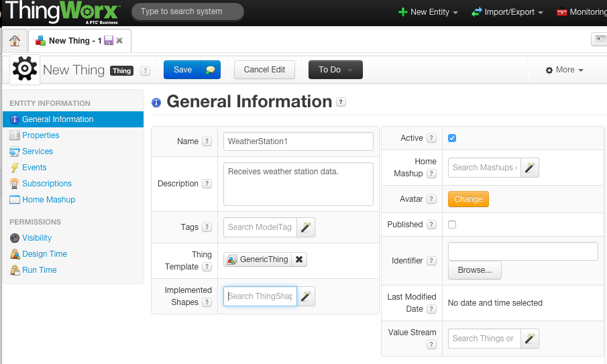Image resolution: width=607 pixels, height=364 pixels.
Task: Click the gear avatar of New Thing
Action: (25, 69)
